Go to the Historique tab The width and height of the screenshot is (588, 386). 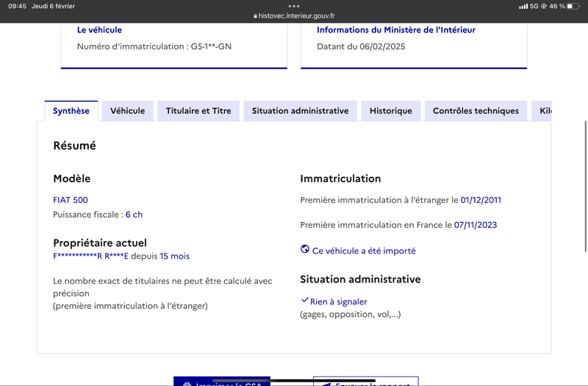[x=391, y=111]
